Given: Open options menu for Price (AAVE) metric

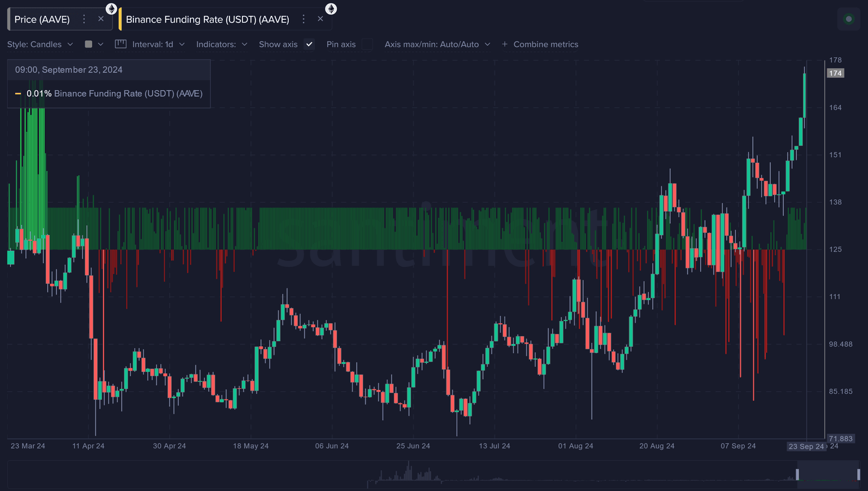Looking at the screenshot, I should (84, 19).
